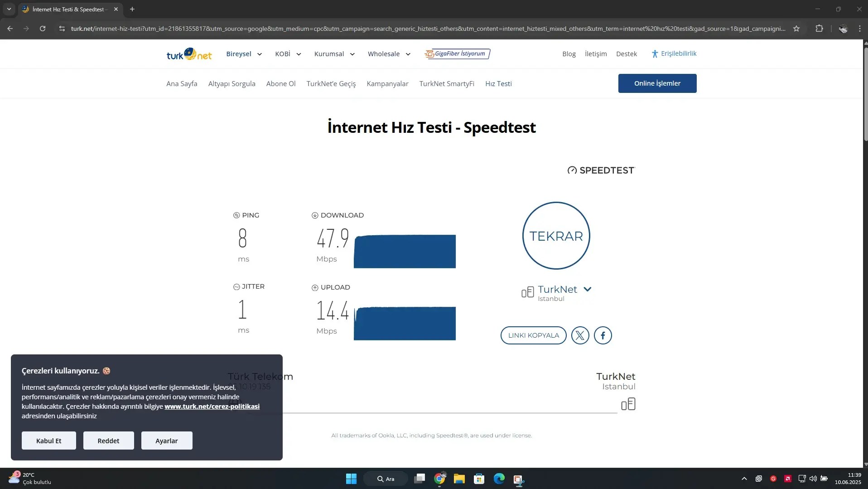Viewport: 868px width, 489px height.
Task: Click the server icon under TurkNet Istanbul result
Action: click(628, 404)
